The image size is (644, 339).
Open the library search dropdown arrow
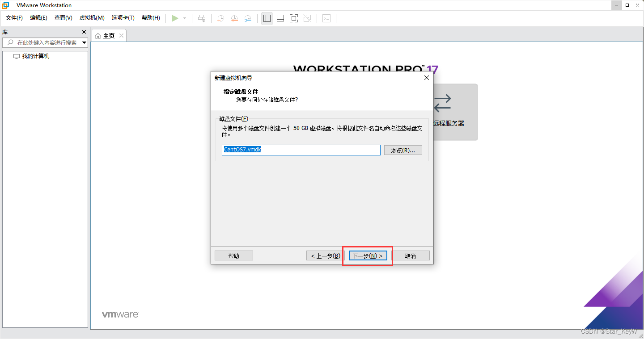[x=83, y=42]
